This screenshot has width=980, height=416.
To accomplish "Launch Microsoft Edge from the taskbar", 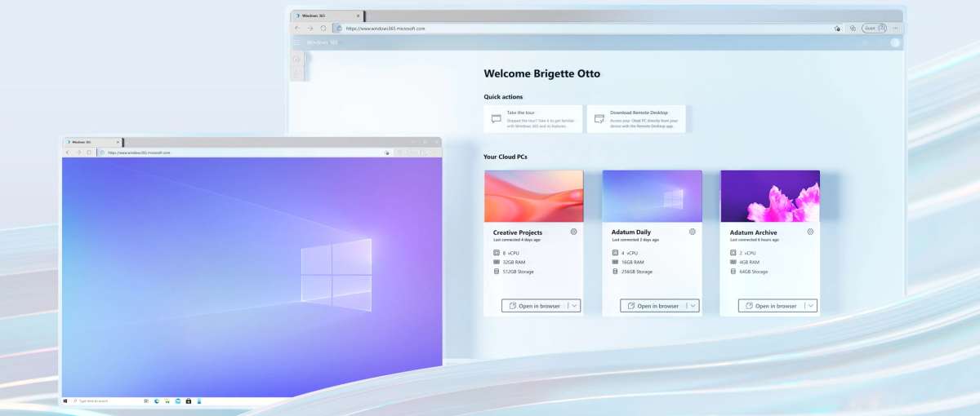I will [x=157, y=401].
